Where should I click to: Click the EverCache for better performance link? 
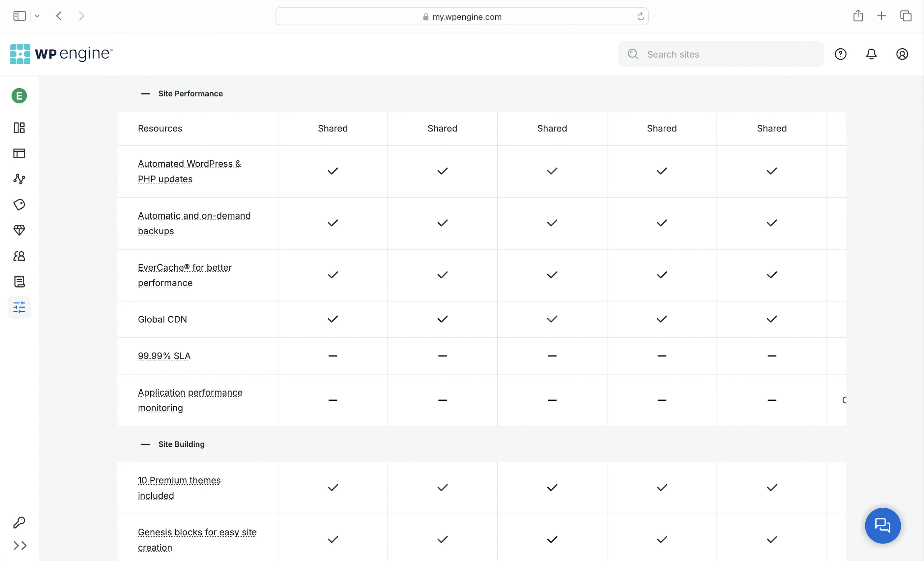tap(185, 275)
